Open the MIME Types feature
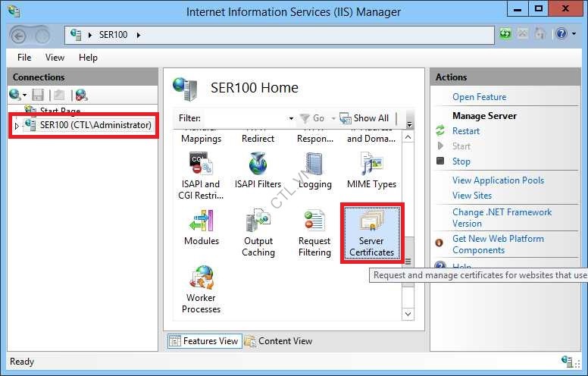The width and height of the screenshot is (588, 376). pyautogui.click(x=371, y=171)
